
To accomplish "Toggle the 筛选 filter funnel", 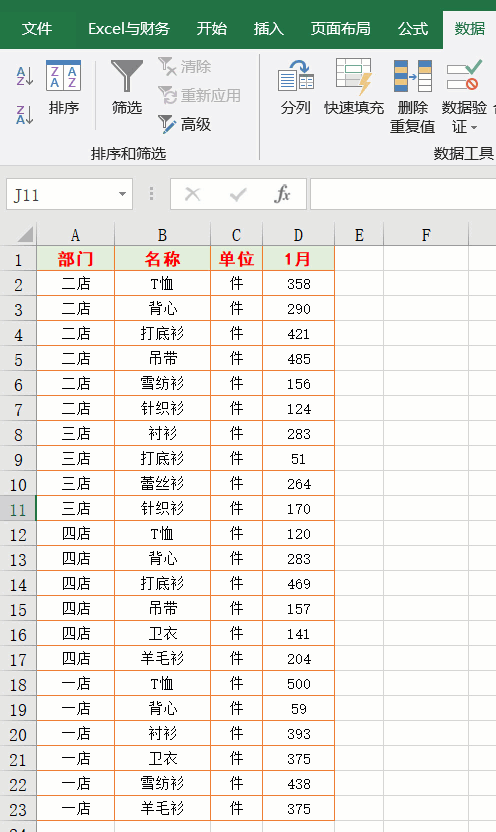I will [127, 88].
